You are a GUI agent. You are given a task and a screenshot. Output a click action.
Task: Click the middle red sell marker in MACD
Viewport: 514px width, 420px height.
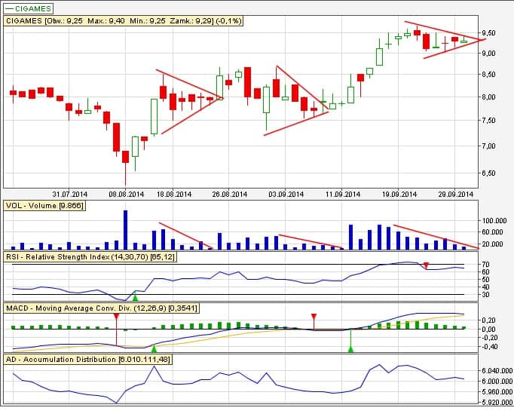point(314,317)
